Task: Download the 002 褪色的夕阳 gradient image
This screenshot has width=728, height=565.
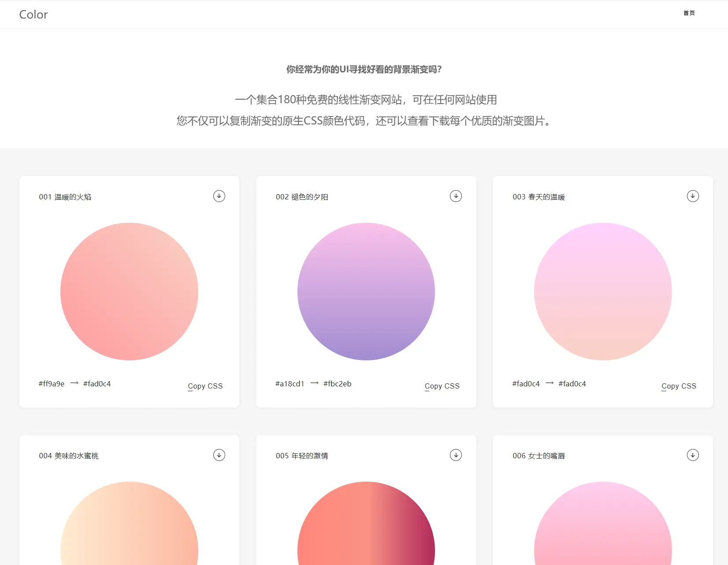Action: pos(456,196)
